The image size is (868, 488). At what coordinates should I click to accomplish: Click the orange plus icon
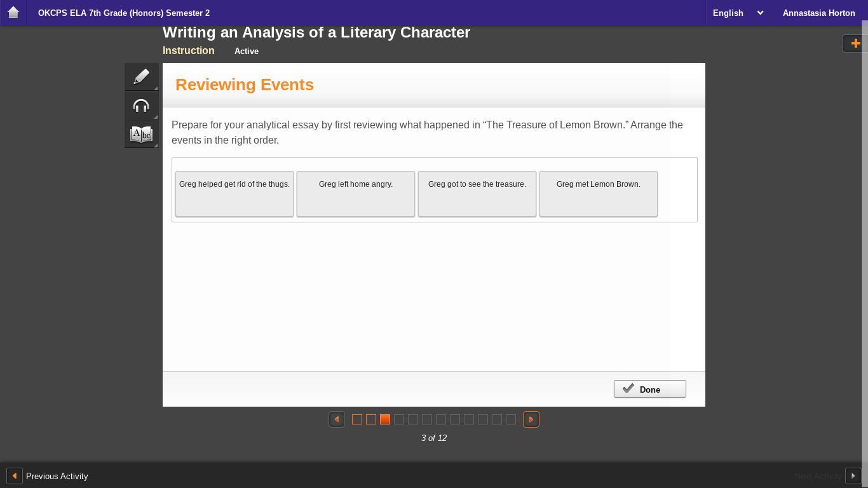point(855,43)
